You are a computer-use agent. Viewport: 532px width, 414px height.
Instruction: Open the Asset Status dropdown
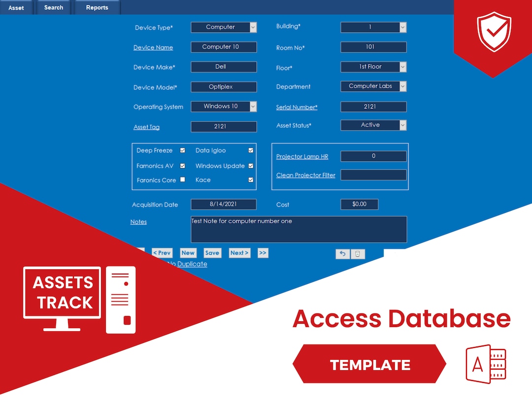click(402, 125)
